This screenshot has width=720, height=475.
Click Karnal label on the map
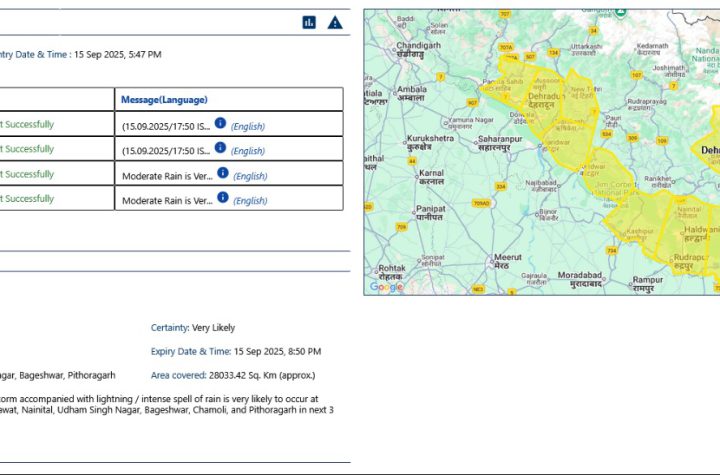[431, 177]
